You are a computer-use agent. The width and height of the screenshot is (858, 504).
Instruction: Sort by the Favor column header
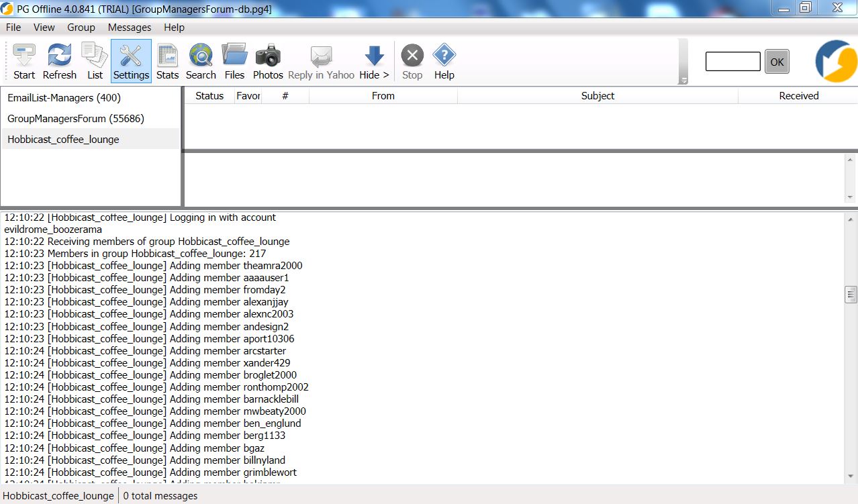point(248,96)
